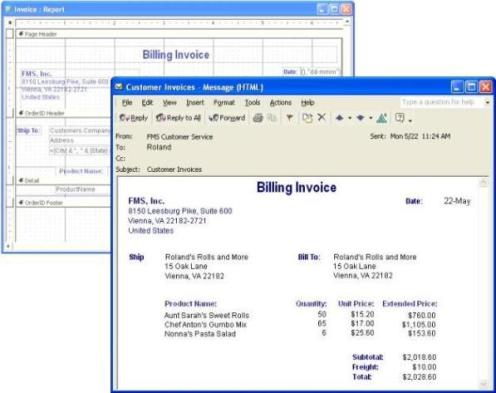
Task: Flag the message using the flag icon
Action: coord(289,118)
